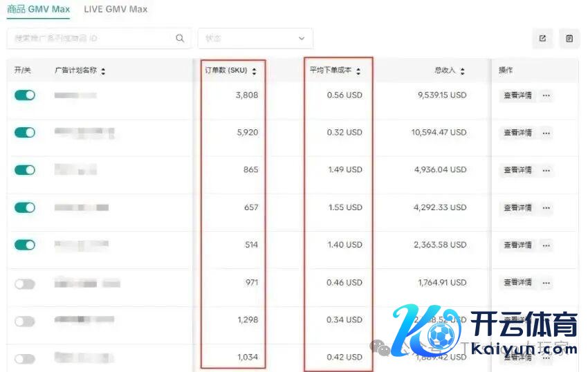Click 查看详情 for the 2,363.58 USD row
This screenshot has width=588, height=372.
pyautogui.click(x=517, y=245)
